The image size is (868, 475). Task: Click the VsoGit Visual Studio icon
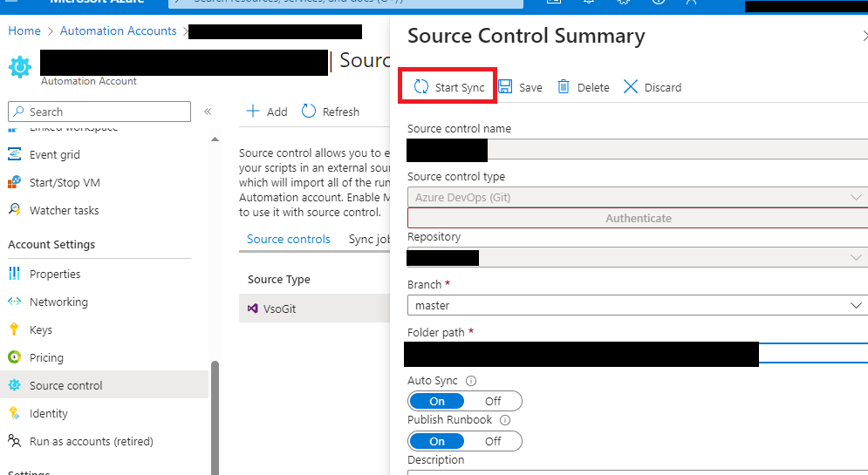pos(252,309)
